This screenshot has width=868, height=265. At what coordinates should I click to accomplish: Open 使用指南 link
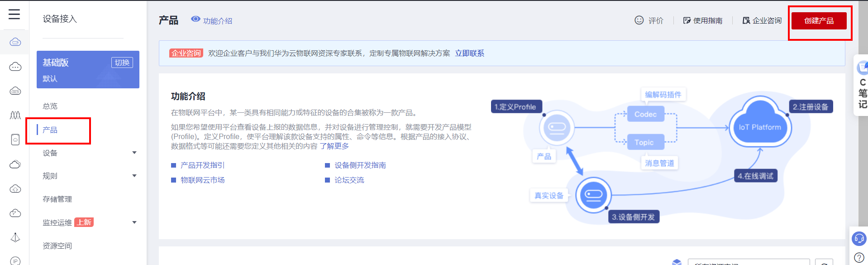[x=708, y=20]
